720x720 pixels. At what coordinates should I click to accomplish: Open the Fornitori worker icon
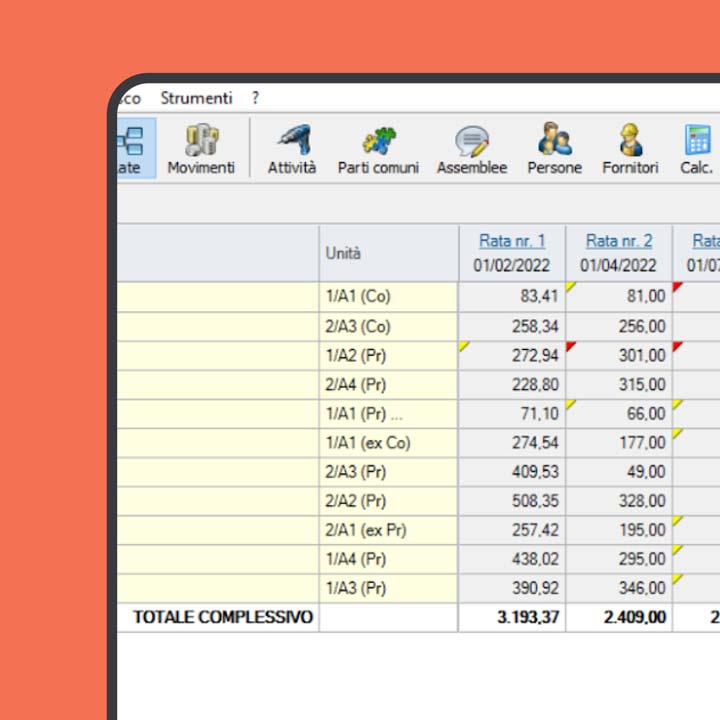point(630,148)
